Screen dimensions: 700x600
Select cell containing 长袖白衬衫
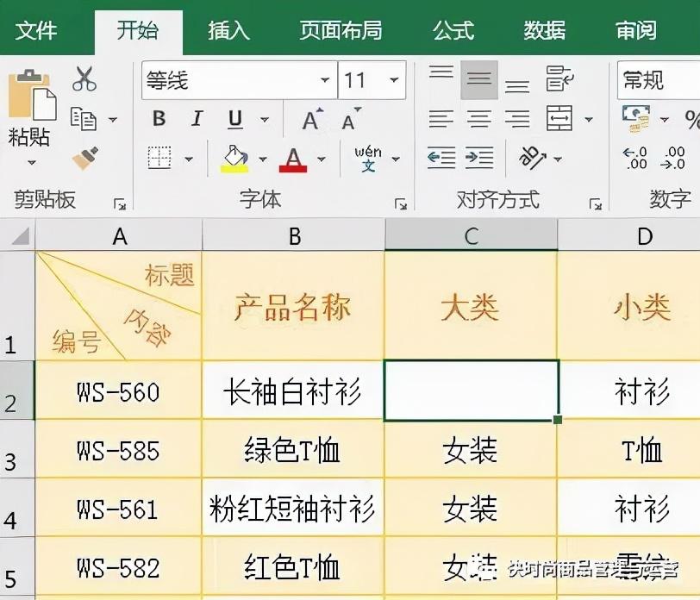click(x=293, y=391)
